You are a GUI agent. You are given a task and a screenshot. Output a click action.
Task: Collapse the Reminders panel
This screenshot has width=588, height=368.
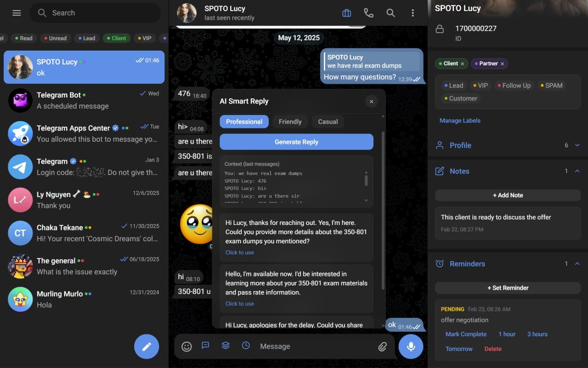pyautogui.click(x=577, y=264)
